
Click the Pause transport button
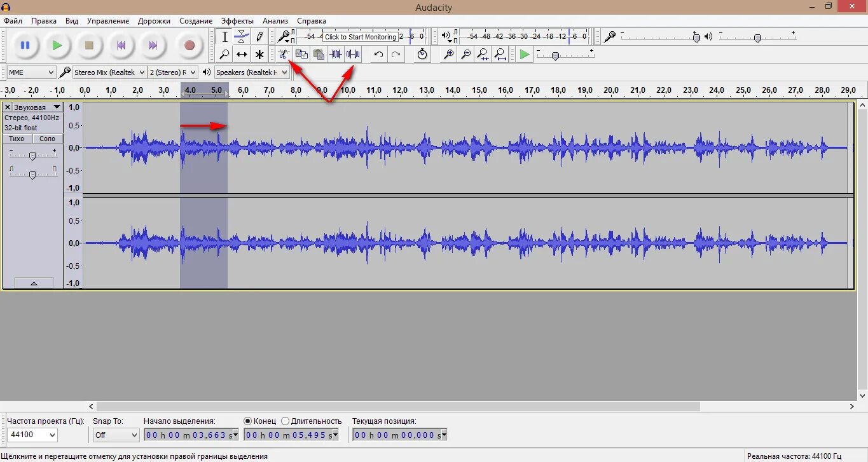tap(25, 45)
